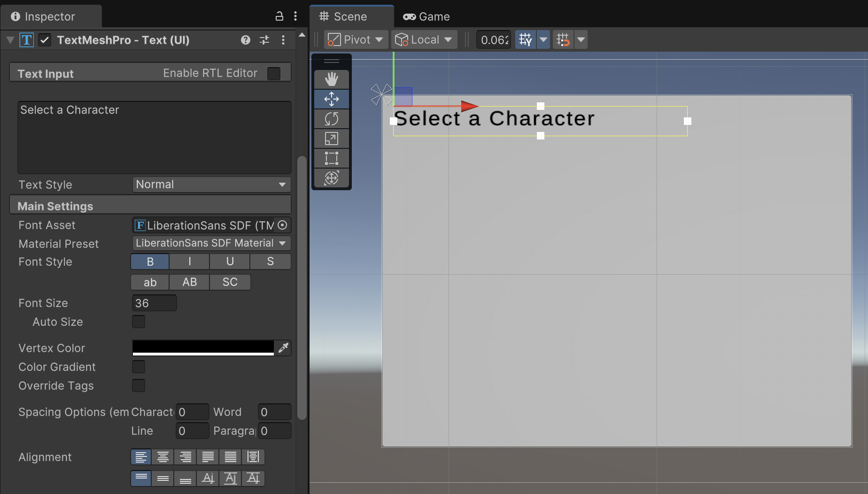
Task: Toggle the Enable RTL Editor checkbox
Action: pyautogui.click(x=274, y=74)
